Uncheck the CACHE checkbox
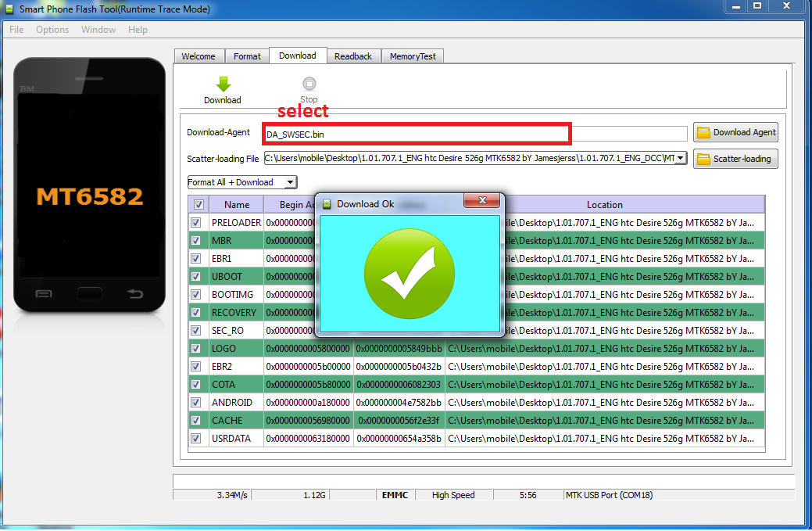812x531 pixels. [195, 421]
